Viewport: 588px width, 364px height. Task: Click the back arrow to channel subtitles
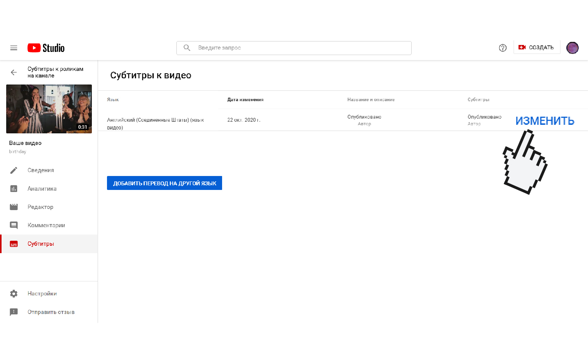[14, 72]
